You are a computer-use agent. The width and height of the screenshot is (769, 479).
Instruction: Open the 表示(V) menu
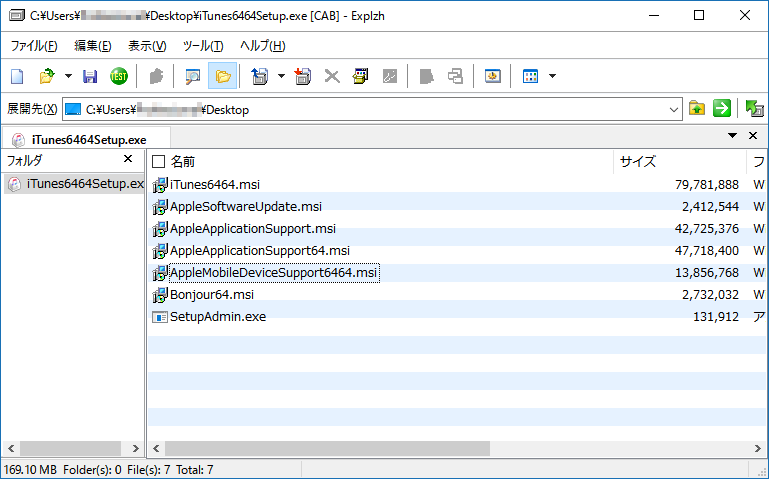click(x=147, y=46)
